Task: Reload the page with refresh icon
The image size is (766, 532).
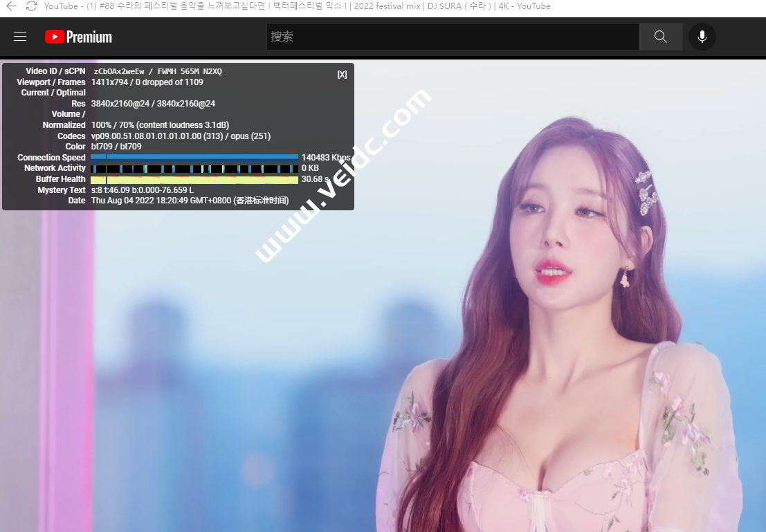Action: [x=31, y=6]
